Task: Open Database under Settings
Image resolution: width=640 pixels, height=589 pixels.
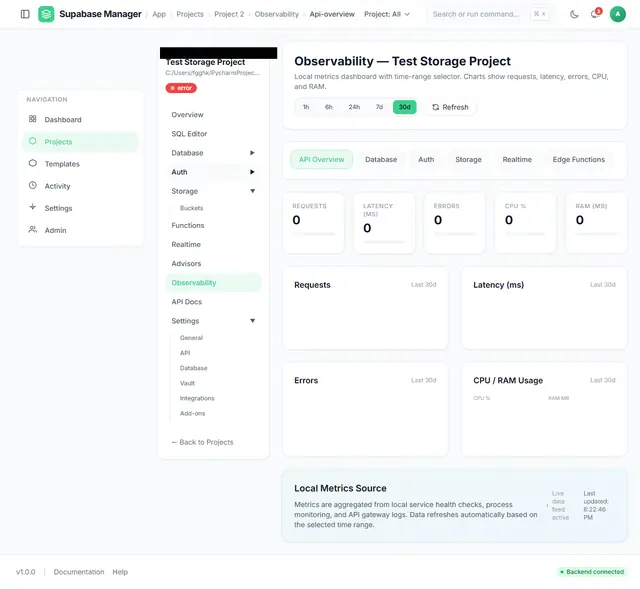Action: [x=193, y=368]
